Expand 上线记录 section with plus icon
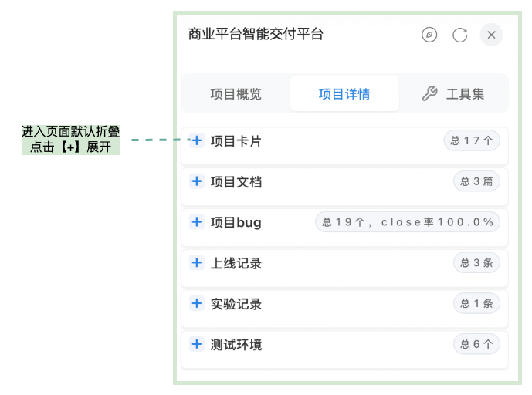 (197, 263)
